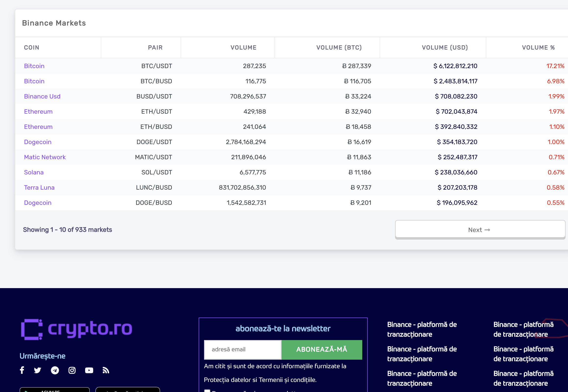Open the Bitcoin link in the BTC/BUSD row
The image size is (568, 392).
(x=34, y=81)
